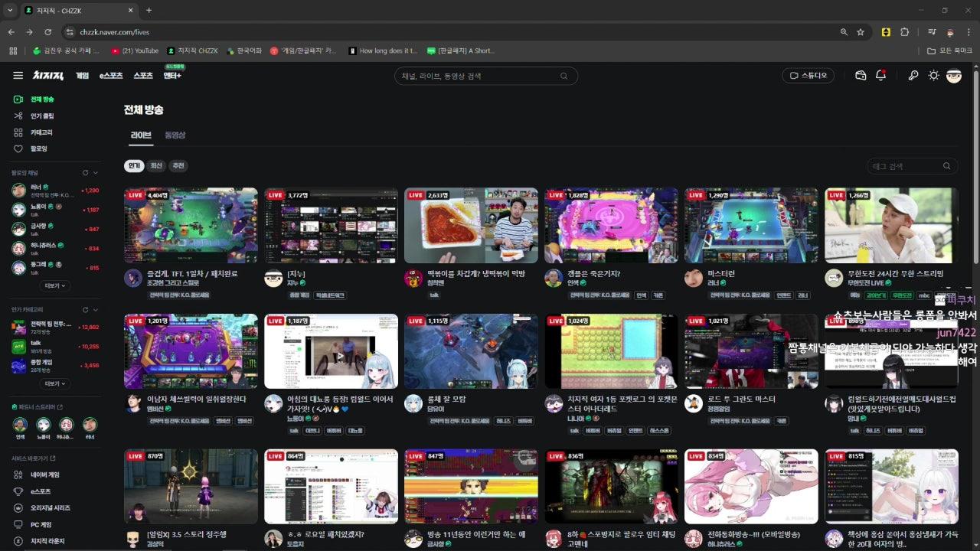Click the 스튜디오 button
The width and height of the screenshot is (980, 551).
click(808, 75)
